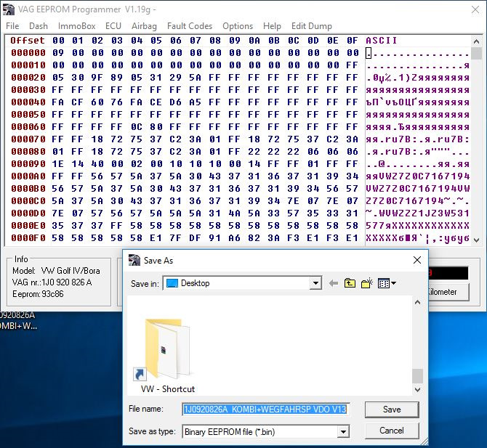Click ASCII text ~.WVWZZZ1JZ3W531
This screenshot has width=487, height=448.
pos(418,213)
